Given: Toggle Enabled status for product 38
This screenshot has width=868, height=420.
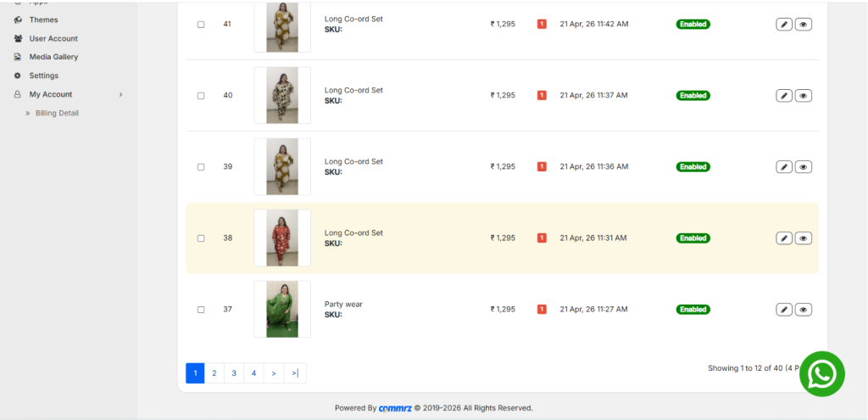Looking at the screenshot, I should point(693,238).
